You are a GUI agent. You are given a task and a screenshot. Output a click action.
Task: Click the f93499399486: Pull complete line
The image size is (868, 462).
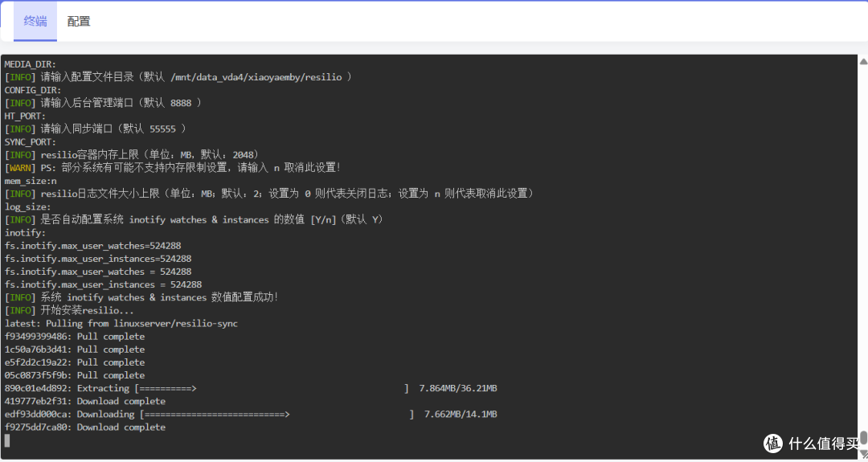(x=75, y=337)
